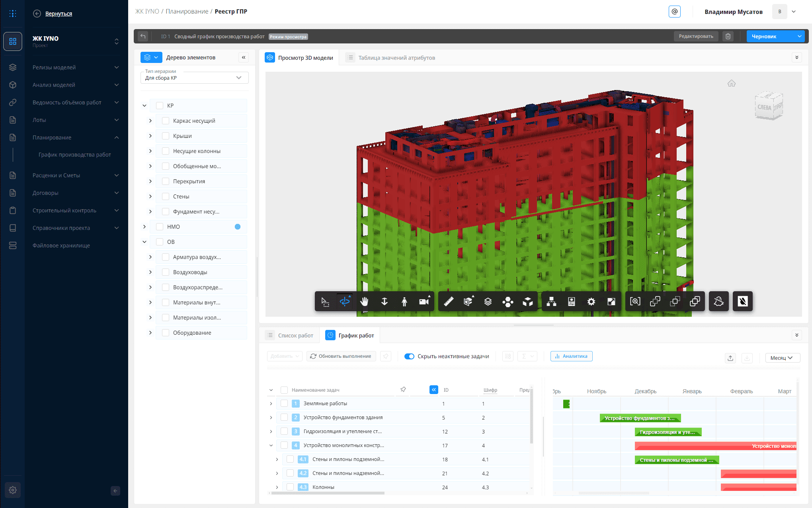
Task: Collapse Устройство монолитных констр task row
Action: point(271,445)
